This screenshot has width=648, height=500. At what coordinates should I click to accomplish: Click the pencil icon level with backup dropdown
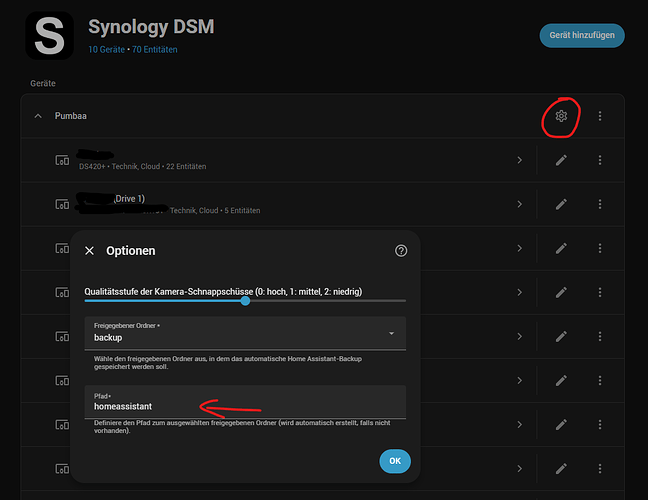[x=561, y=337]
